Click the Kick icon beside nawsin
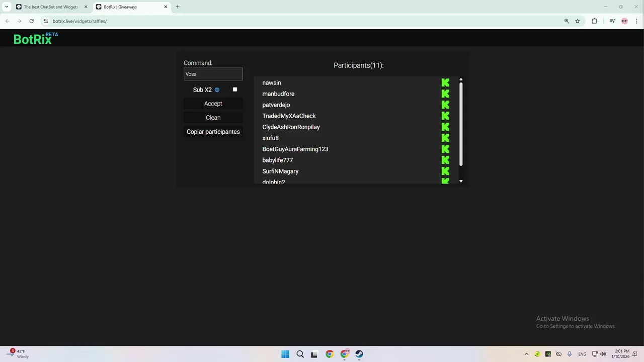The height and width of the screenshot is (362, 644). 445,82
